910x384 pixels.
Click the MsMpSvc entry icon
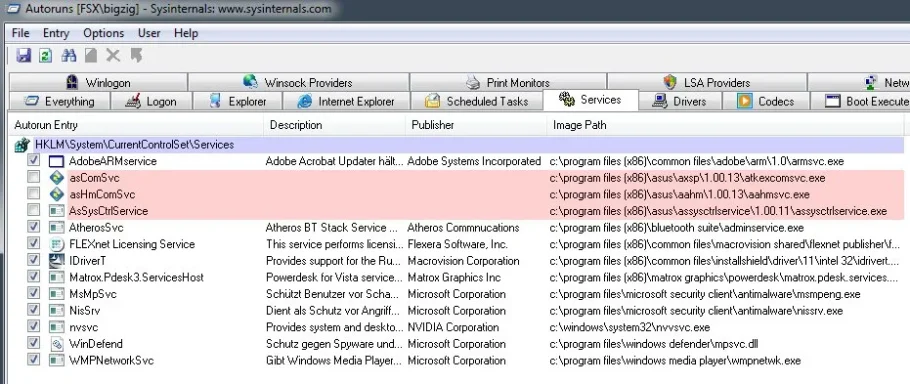pos(56,294)
